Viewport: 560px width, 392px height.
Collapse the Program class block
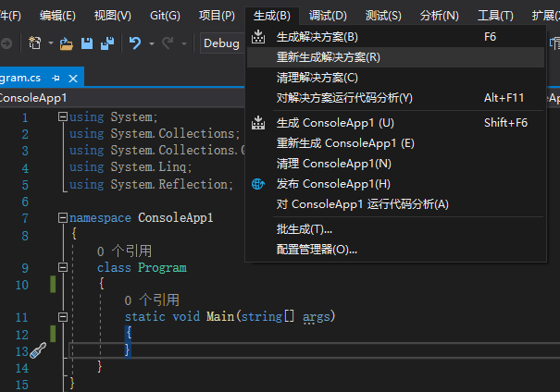[62, 268]
